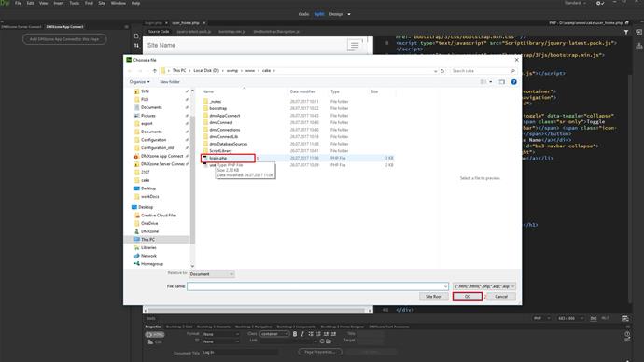
Task: Click the Italic icon in Properties panel
Action: (x=302, y=334)
